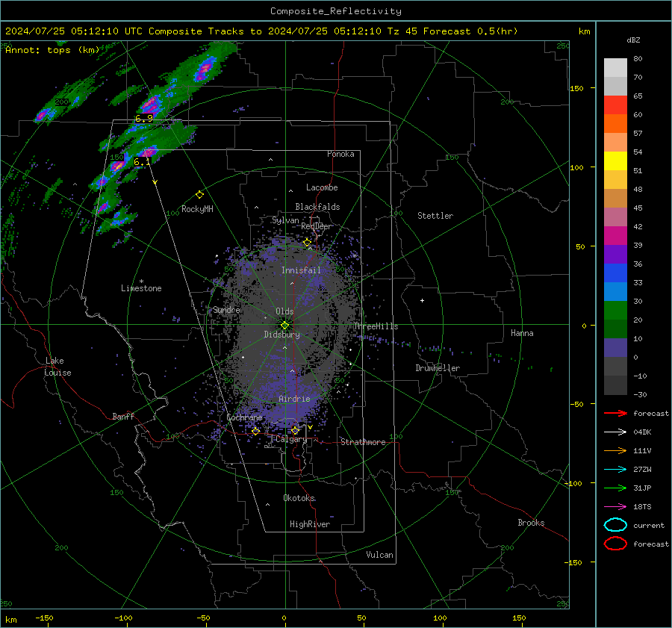Click the Didsbury label

(x=281, y=335)
